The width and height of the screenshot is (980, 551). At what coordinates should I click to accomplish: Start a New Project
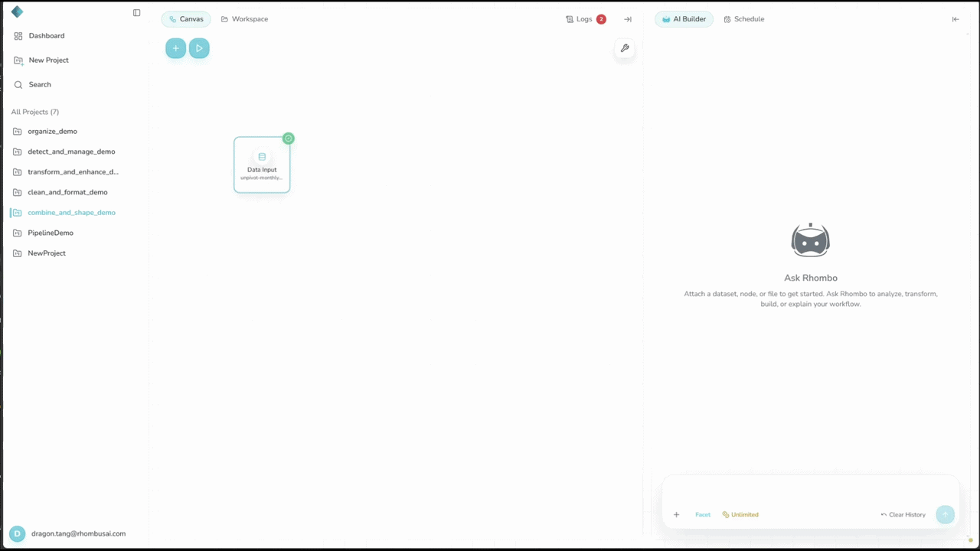(x=48, y=60)
